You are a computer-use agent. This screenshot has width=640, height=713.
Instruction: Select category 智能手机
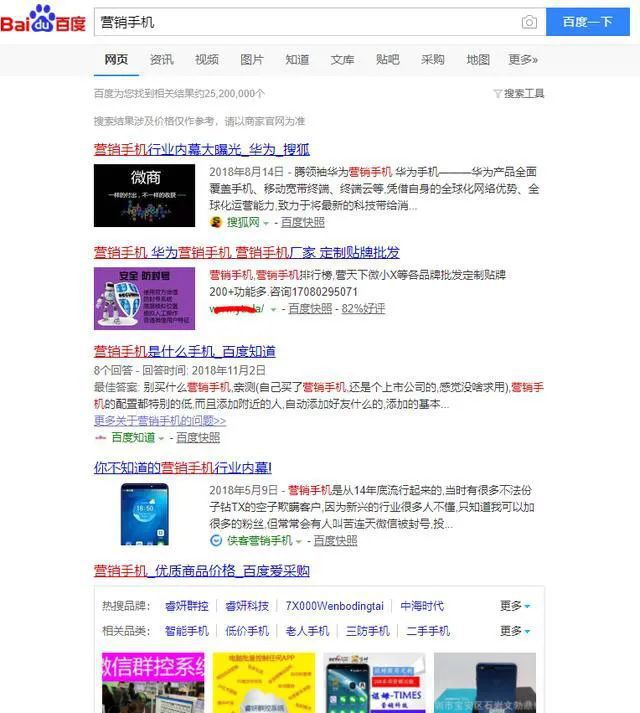[186, 631]
